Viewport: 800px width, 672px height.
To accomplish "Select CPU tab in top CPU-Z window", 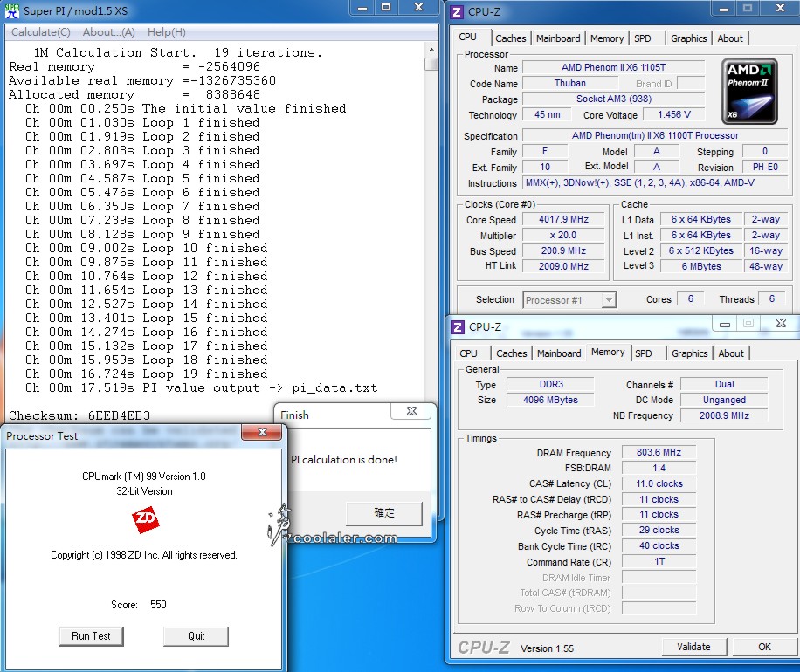I will coord(467,38).
